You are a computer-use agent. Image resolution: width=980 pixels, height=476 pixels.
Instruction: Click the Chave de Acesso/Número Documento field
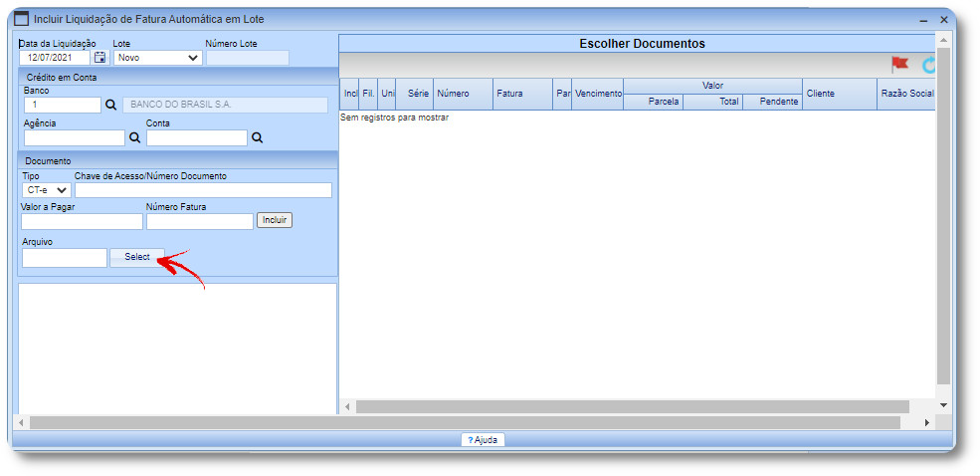coord(203,190)
